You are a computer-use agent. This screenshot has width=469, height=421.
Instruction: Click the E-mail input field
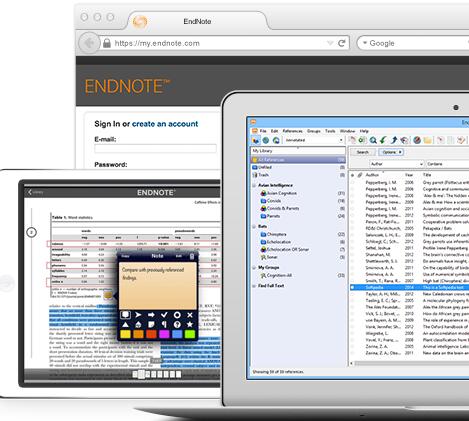point(155,149)
